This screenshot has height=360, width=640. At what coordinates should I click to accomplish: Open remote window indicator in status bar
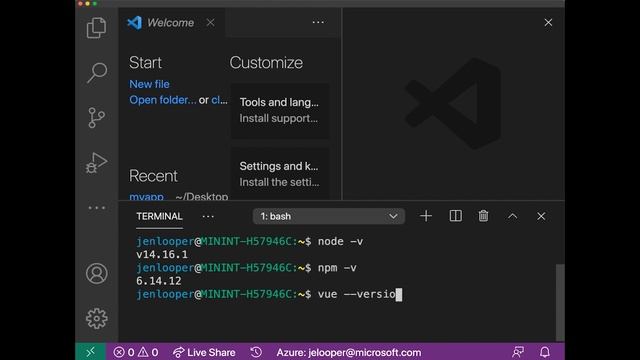(x=91, y=352)
